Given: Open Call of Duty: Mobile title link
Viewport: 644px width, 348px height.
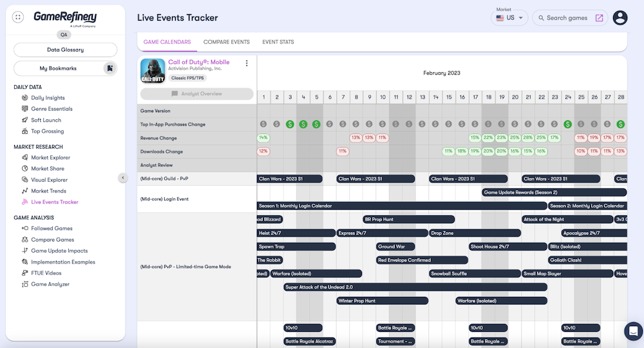Looking at the screenshot, I should pos(199,62).
